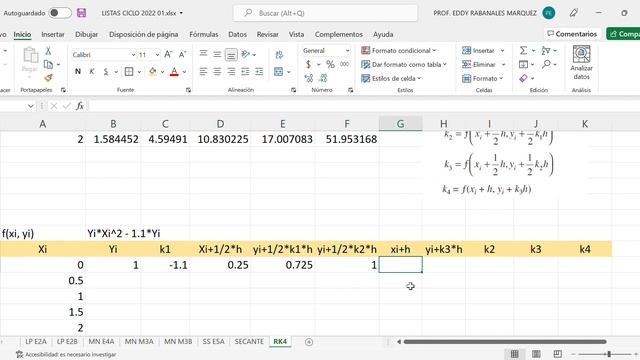The image size is (640, 360).
Task: Decrease font size with smaller A icon
Action: [x=182, y=54]
